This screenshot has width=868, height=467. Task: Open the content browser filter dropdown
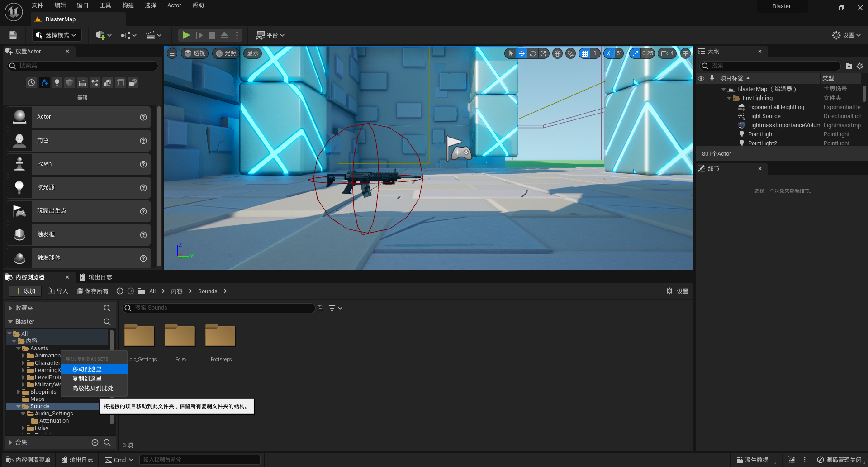pyautogui.click(x=335, y=308)
